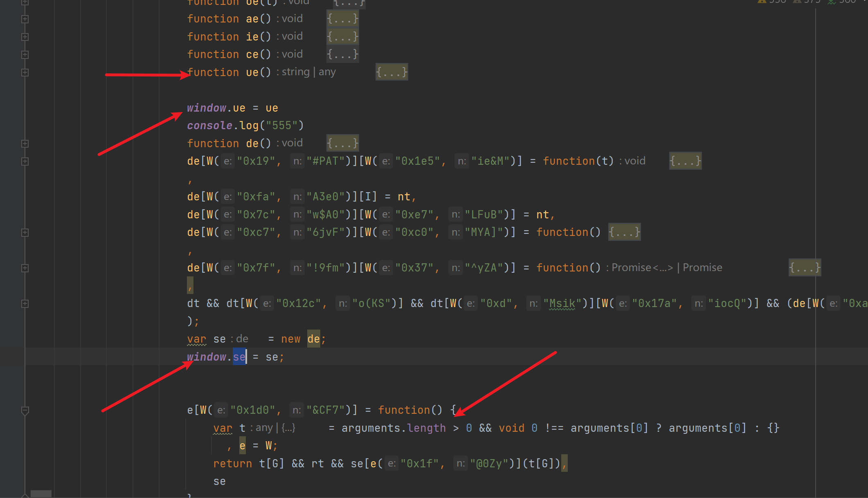Viewport: 868px width, 498px height.
Task: Click green typo indicator in inspection widget
Action: click(832, 2)
